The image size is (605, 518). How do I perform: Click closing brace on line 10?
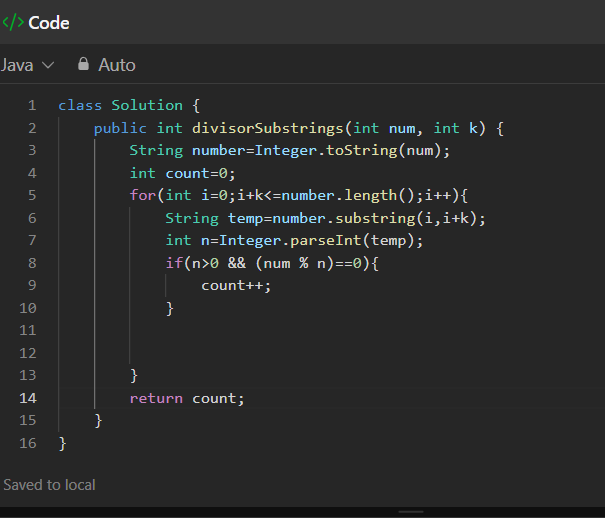click(170, 309)
